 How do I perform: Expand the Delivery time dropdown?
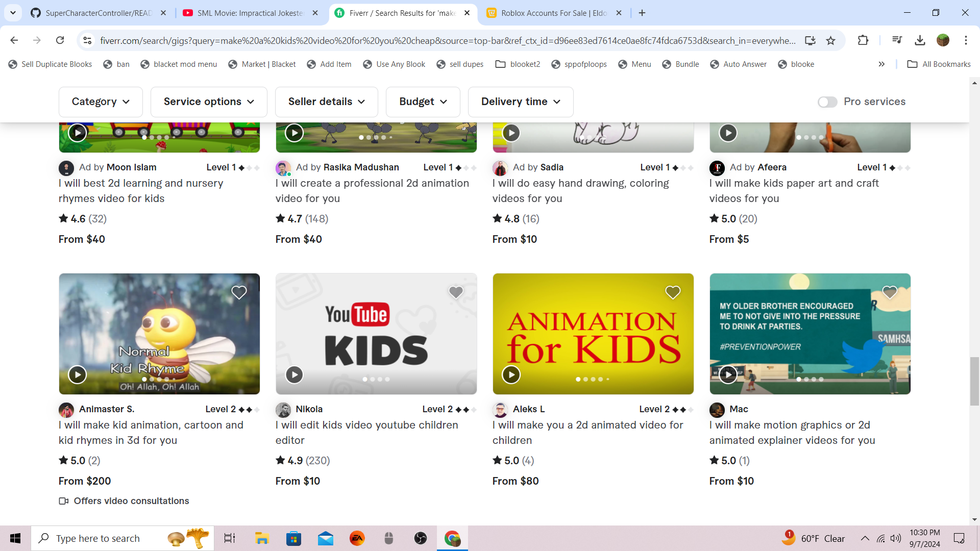(x=521, y=102)
